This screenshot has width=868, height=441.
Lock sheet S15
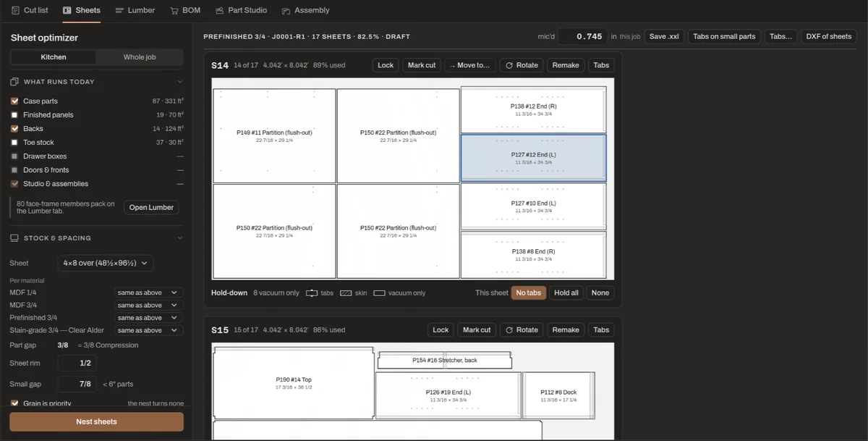[441, 329]
